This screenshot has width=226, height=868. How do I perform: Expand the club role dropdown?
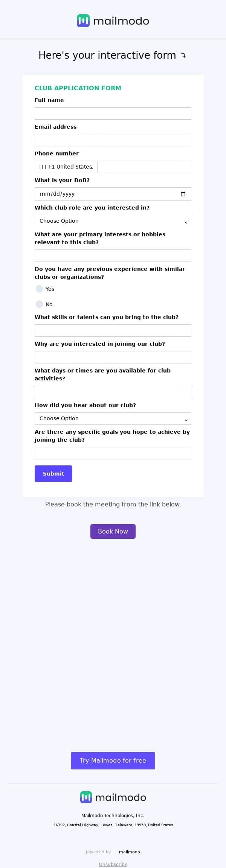[113, 221]
